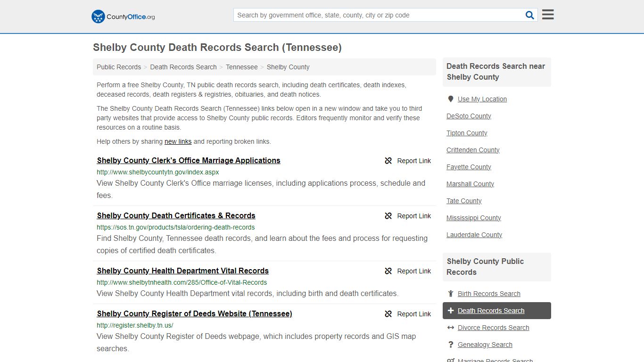Click the magnifying glass search icon
Viewport: 644px width, 362px height.
(530, 15)
